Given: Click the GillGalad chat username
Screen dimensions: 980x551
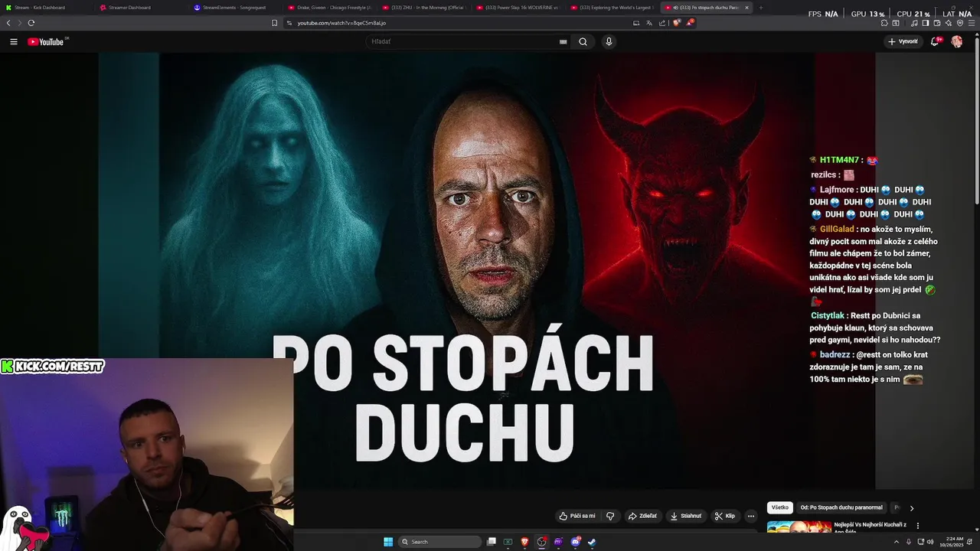Looking at the screenshot, I should click(x=837, y=229).
